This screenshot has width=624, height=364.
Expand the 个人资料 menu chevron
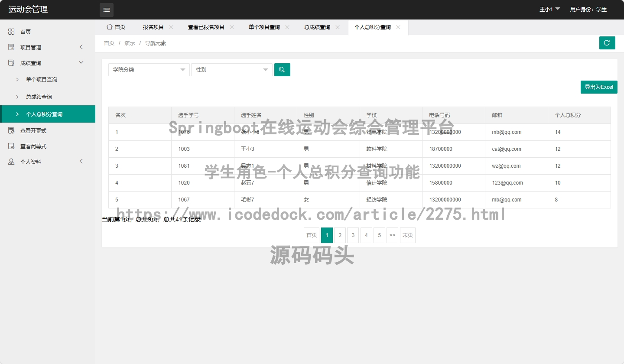pos(81,161)
